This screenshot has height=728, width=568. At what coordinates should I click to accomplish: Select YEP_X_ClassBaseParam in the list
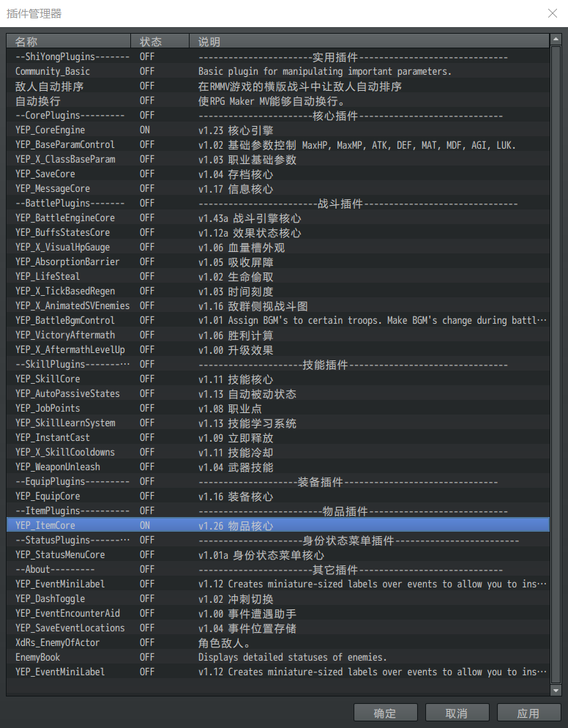pos(278,159)
